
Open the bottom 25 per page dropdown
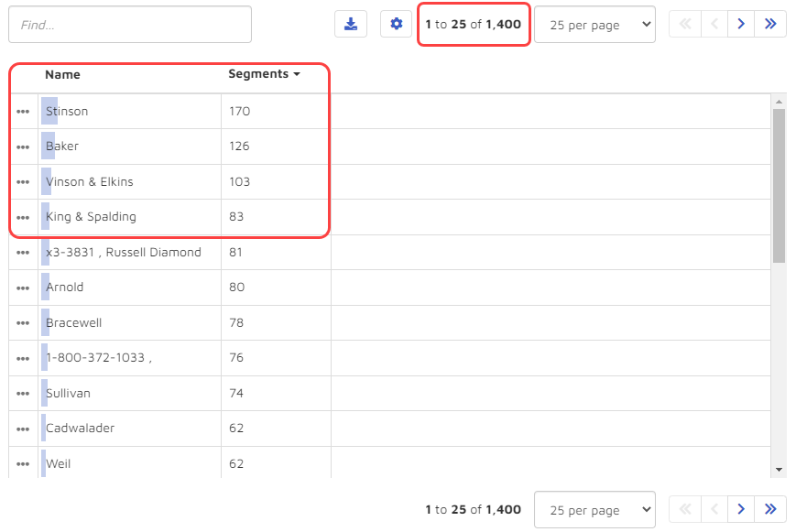594,510
